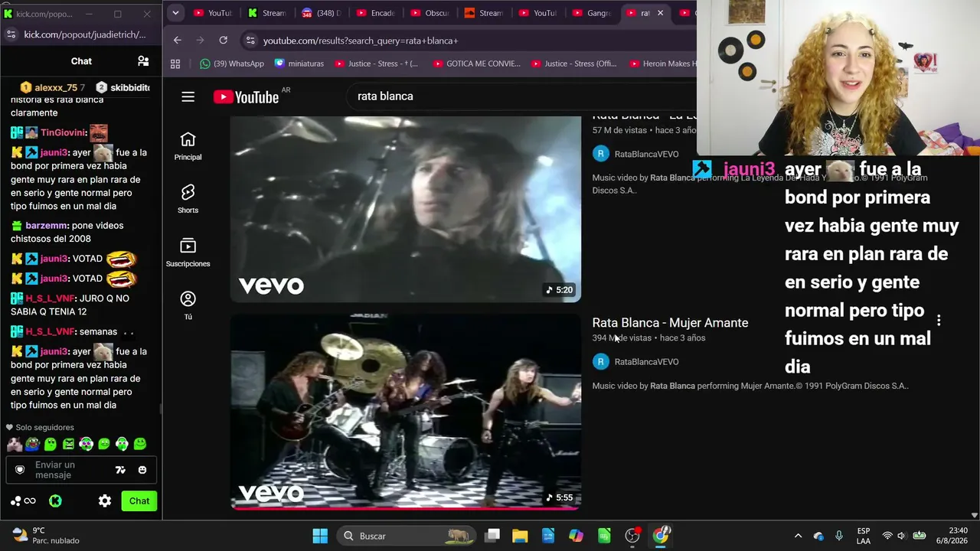The height and width of the screenshot is (551, 980).
Task: Open Copilot from the taskbar
Action: click(x=576, y=536)
